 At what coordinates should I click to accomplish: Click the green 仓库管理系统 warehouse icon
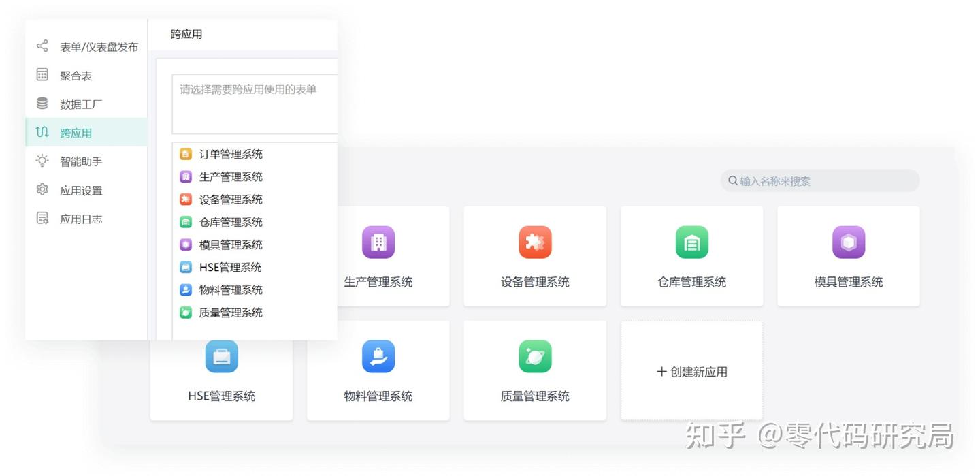pyautogui.click(x=691, y=242)
